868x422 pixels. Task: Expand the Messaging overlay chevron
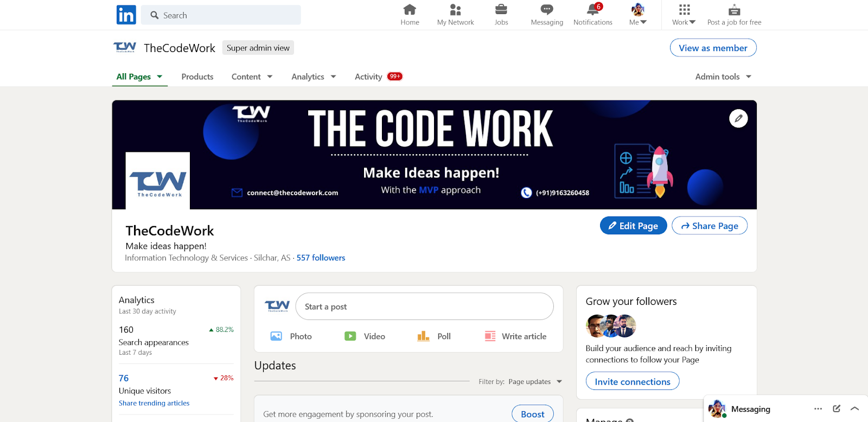tap(854, 408)
